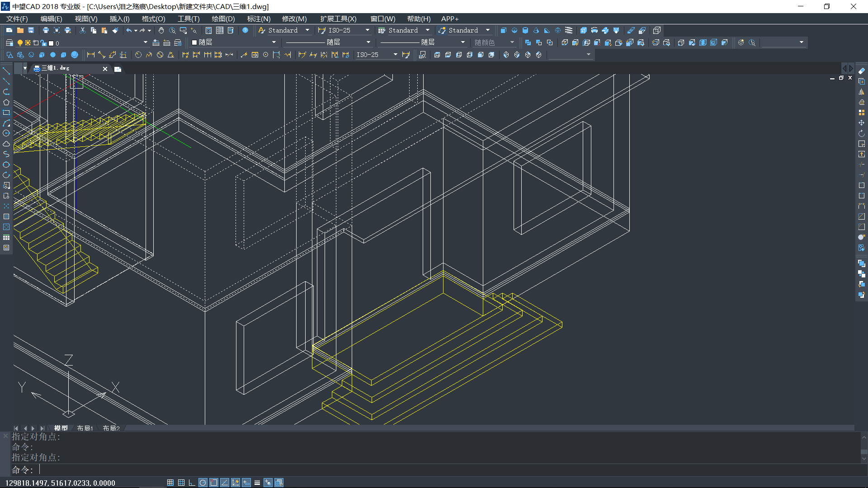Select the Line draw tool

point(6,71)
